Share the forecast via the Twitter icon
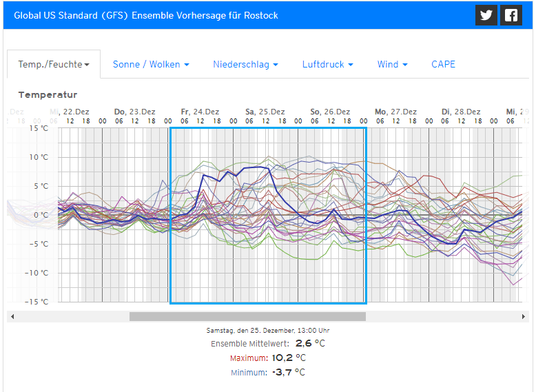Screen dimensions: 536x392 (486, 15)
